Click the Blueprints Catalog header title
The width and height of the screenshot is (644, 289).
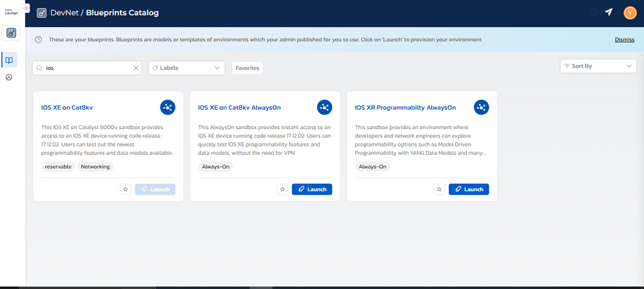coord(122,13)
